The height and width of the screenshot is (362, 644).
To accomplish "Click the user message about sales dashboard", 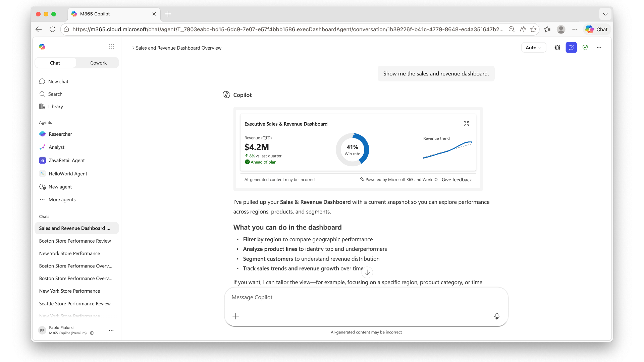I will tap(436, 74).
